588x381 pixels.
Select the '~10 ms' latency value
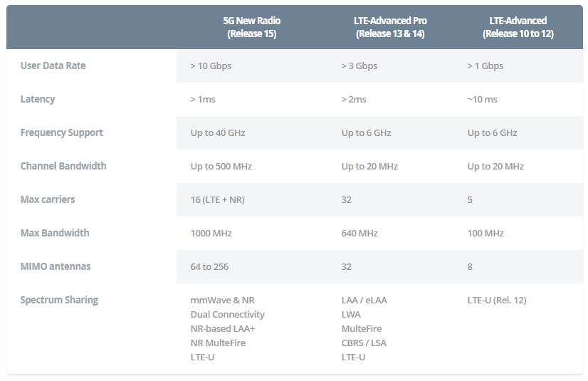(x=482, y=99)
